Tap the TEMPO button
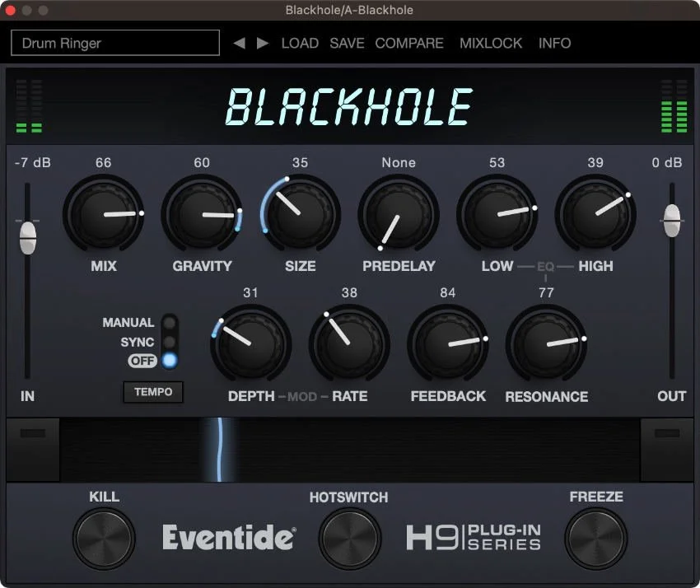 [x=153, y=392]
